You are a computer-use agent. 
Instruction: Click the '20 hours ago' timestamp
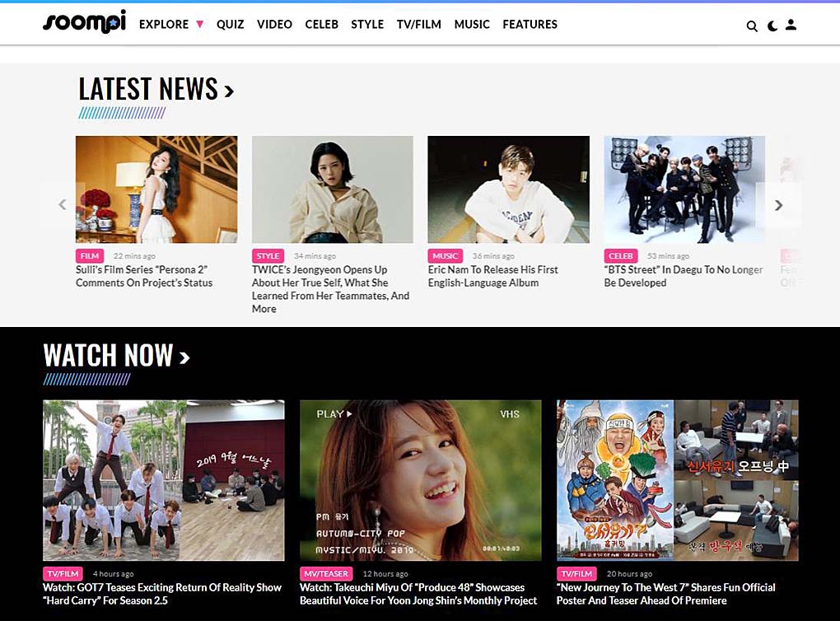[629, 574]
